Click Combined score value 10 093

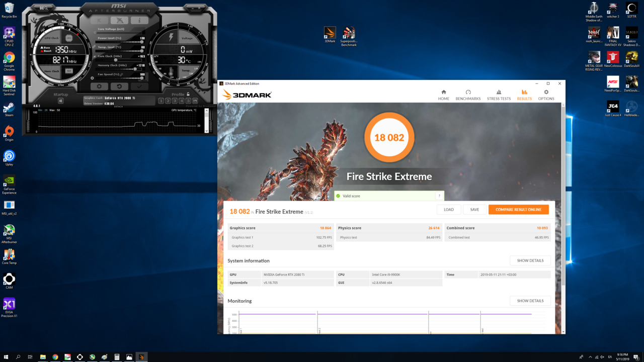pos(542,228)
